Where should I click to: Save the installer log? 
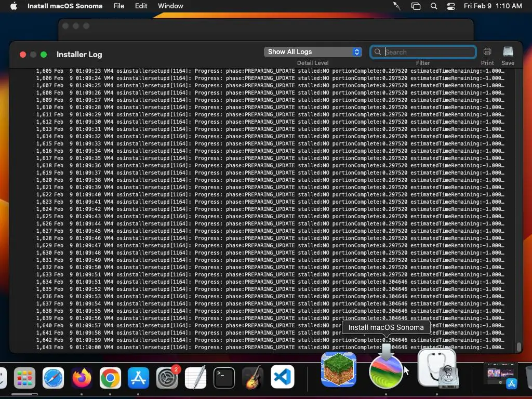pyautogui.click(x=508, y=52)
